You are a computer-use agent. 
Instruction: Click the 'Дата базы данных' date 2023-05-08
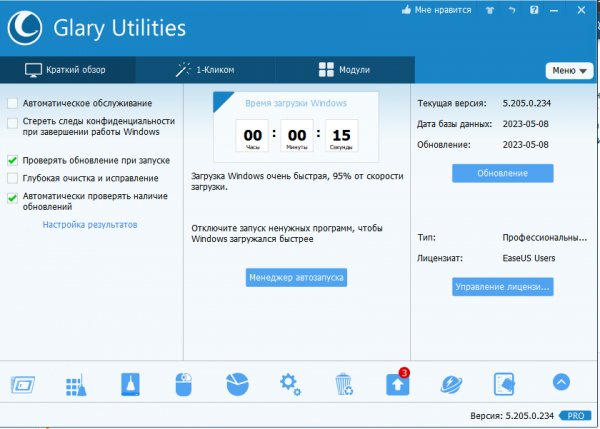click(525, 124)
